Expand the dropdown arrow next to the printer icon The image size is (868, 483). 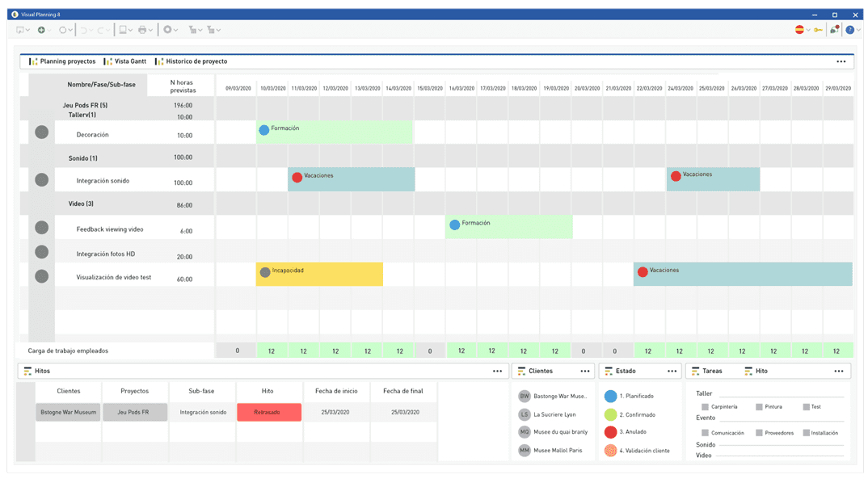(x=150, y=31)
